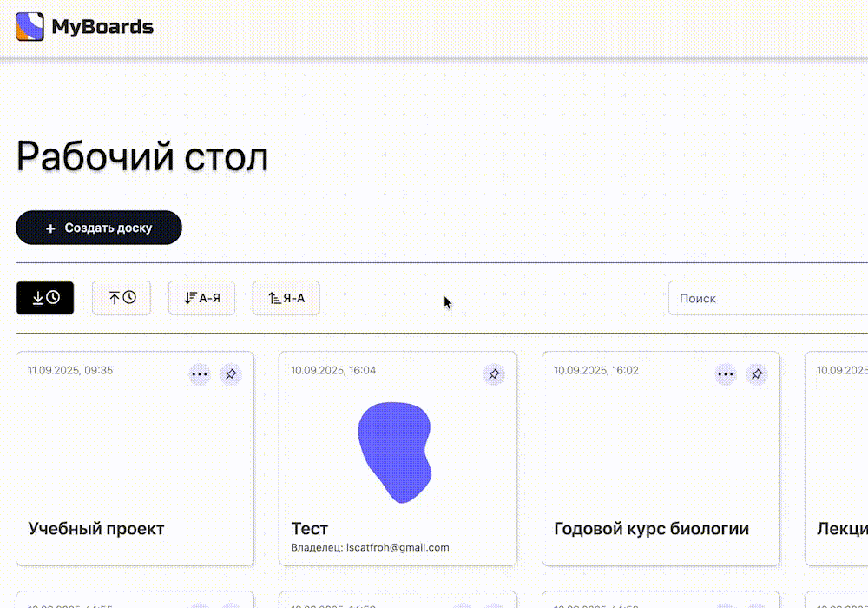Open three-dot menu on Учебный проект card
Image resolution: width=868 pixels, height=608 pixels.
[200, 374]
